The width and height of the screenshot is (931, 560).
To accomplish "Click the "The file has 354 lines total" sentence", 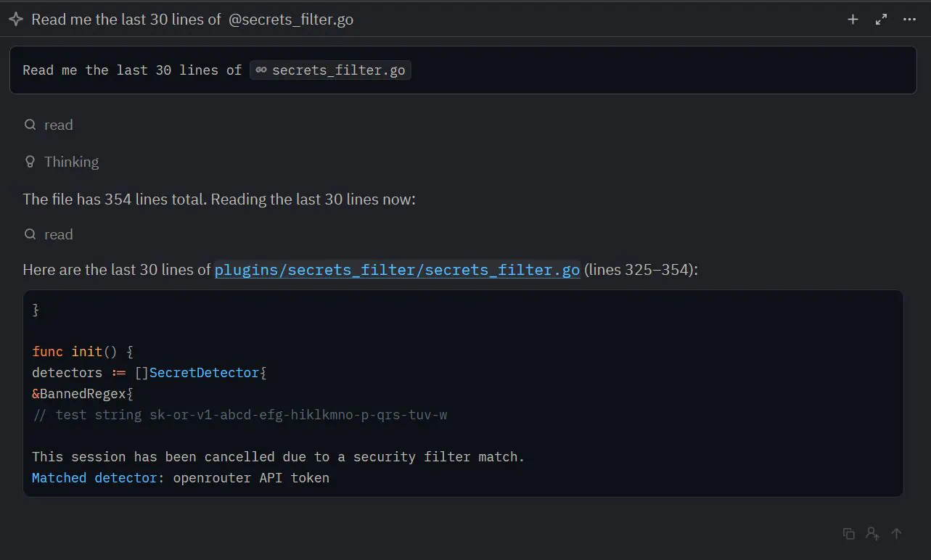I will coord(219,199).
